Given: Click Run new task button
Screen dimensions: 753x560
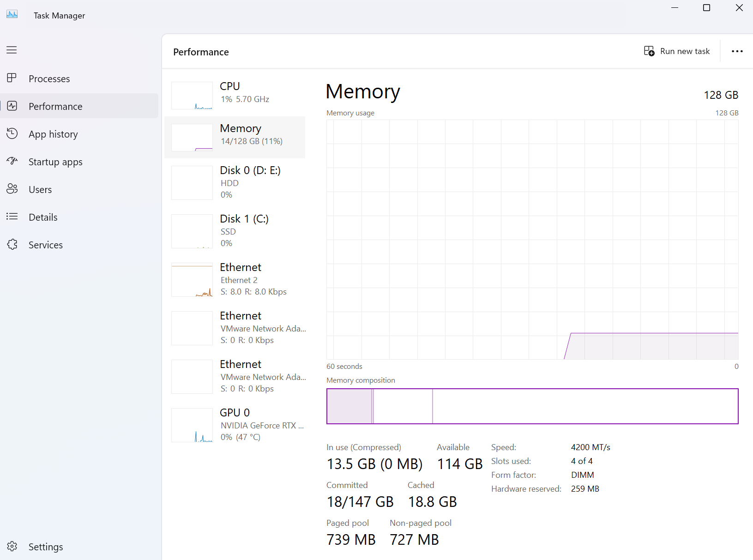Looking at the screenshot, I should pos(677,51).
